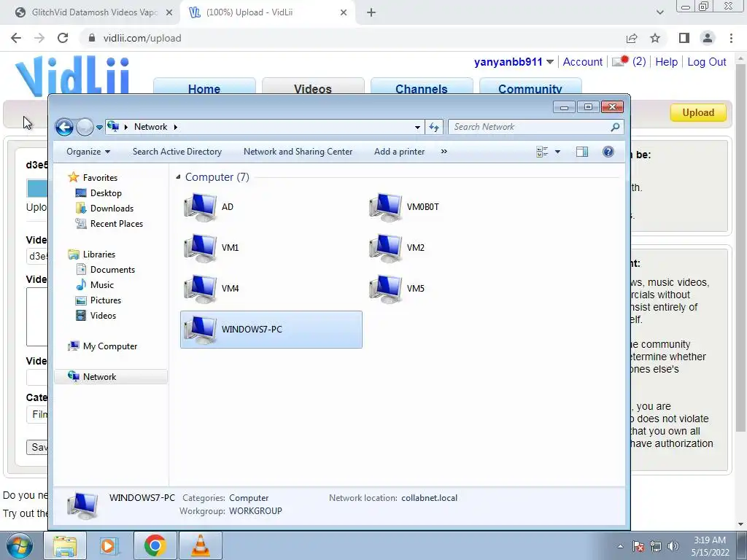Select the VM4 computer
747x560 pixels.
click(x=211, y=289)
